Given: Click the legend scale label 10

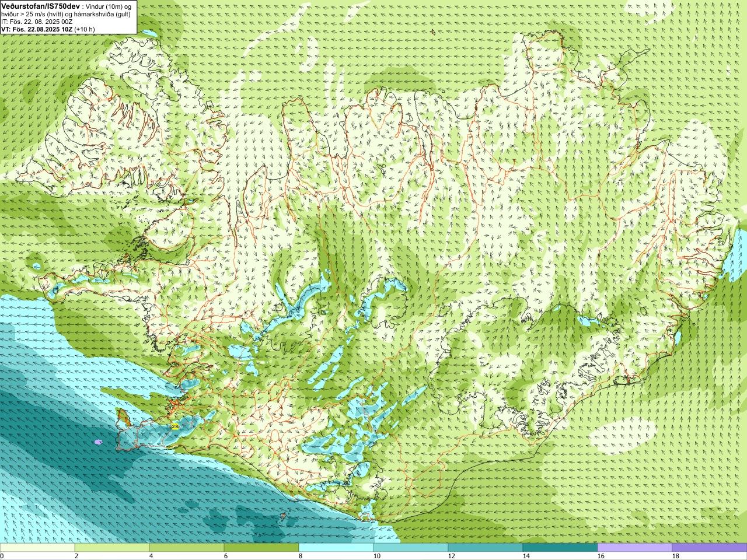Looking at the screenshot, I should click(377, 556).
